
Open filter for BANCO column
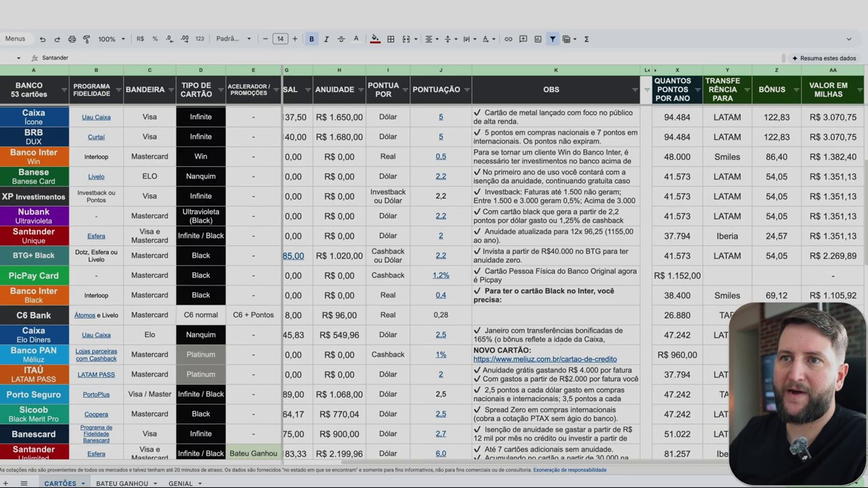point(64,90)
